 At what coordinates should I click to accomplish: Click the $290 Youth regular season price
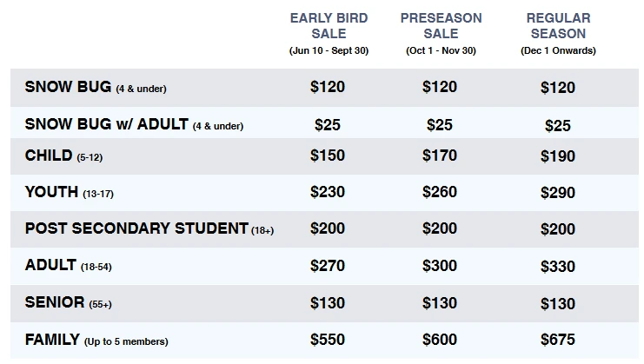point(557,192)
